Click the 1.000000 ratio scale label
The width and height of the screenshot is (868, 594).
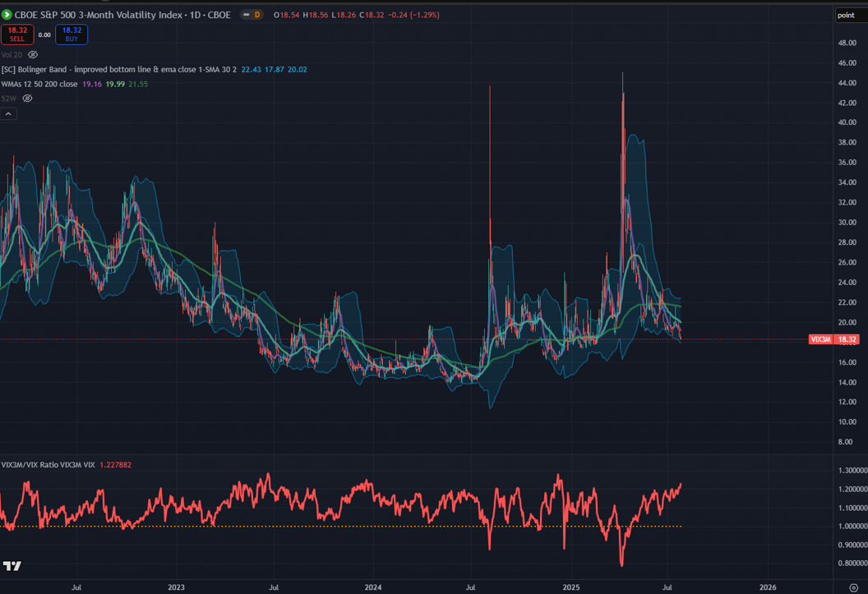click(853, 527)
